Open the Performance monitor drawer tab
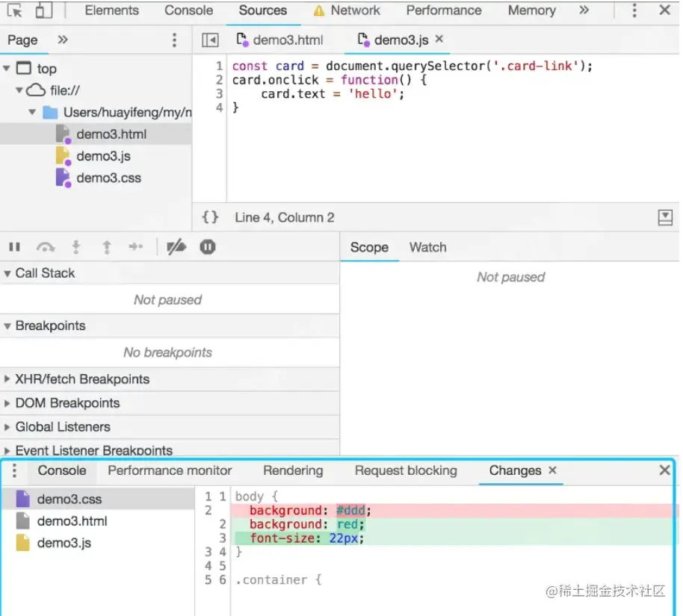The height and width of the screenshot is (616, 683). point(170,470)
